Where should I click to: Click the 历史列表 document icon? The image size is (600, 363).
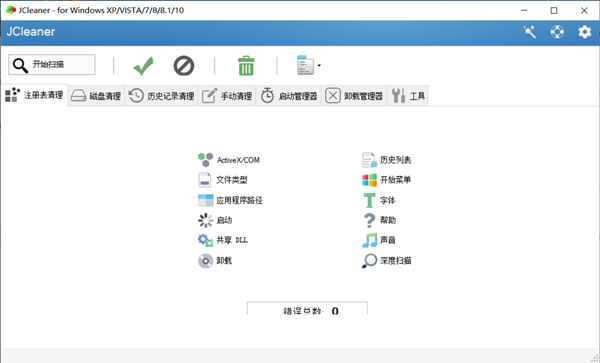(x=369, y=160)
